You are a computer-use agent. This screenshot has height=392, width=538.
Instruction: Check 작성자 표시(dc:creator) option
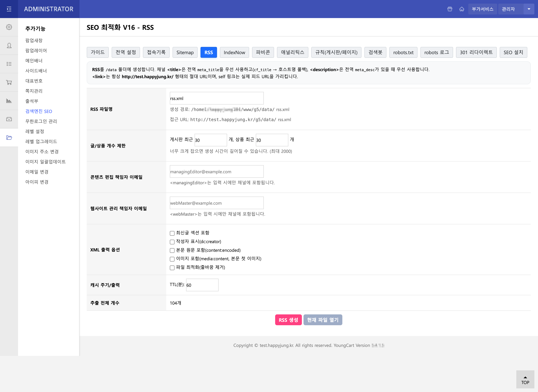coord(172,242)
